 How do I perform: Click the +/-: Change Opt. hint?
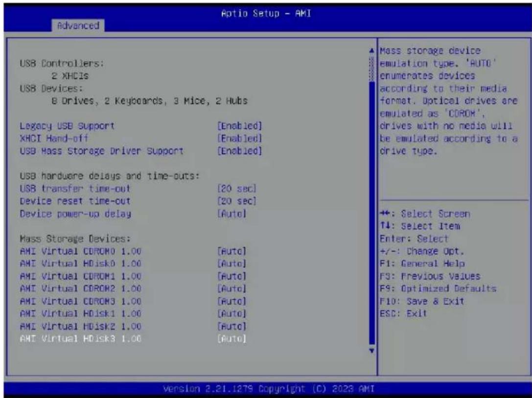click(422, 251)
